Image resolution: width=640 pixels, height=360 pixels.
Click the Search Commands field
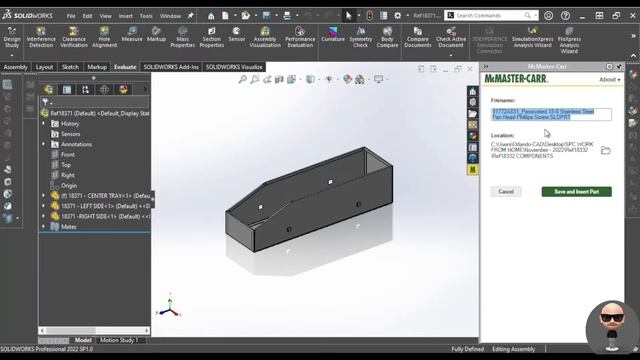(x=491, y=16)
